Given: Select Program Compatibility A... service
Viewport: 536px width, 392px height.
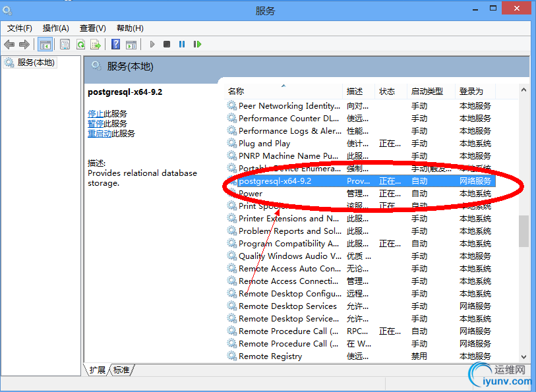Looking at the screenshot, I should pos(361,244).
